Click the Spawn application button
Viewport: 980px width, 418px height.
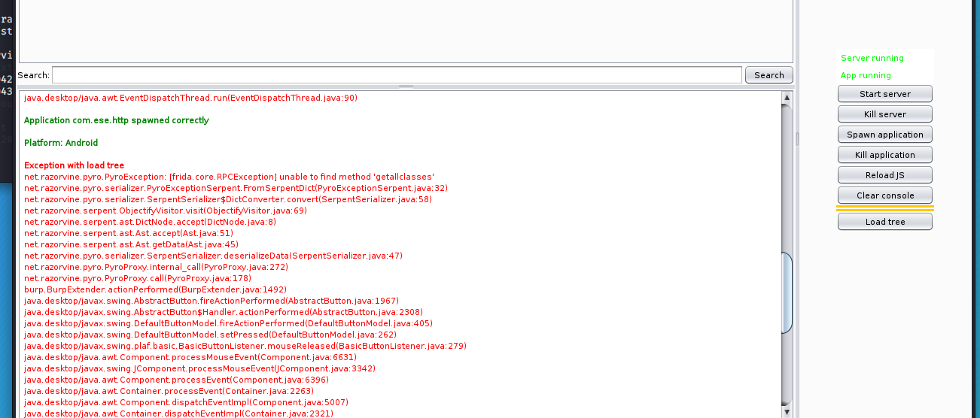pos(885,135)
